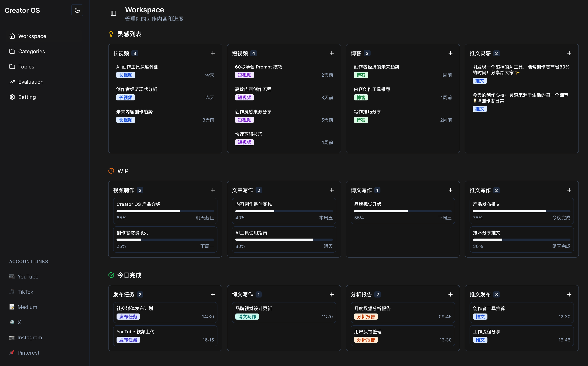
Task: Open Setting in the sidebar
Action: click(x=45, y=97)
